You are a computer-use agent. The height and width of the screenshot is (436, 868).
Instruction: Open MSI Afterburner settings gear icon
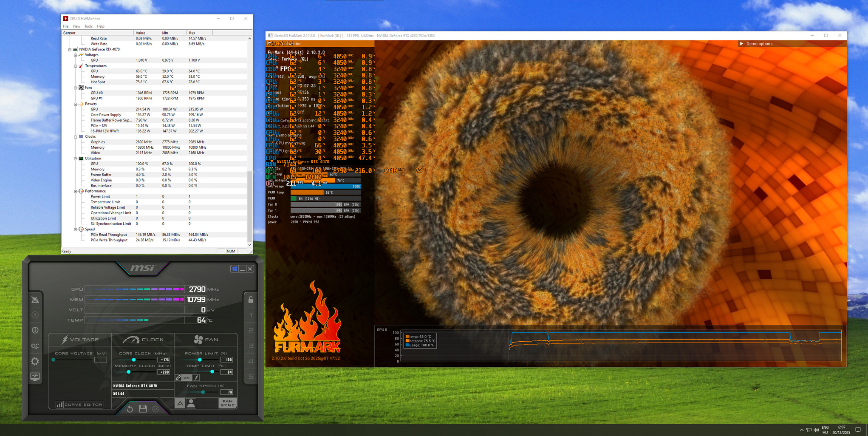[35, 361]
